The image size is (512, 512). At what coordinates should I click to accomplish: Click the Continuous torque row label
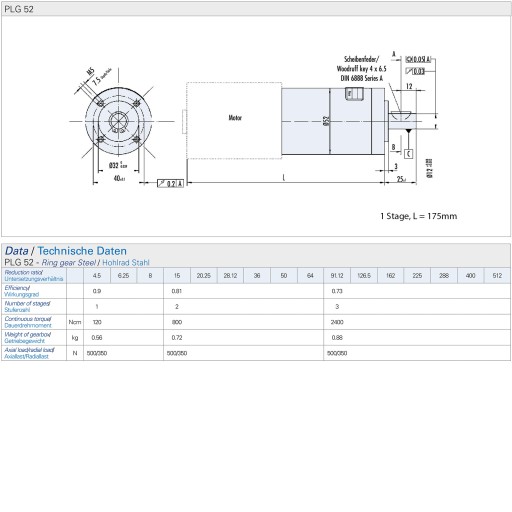[28, 322]
